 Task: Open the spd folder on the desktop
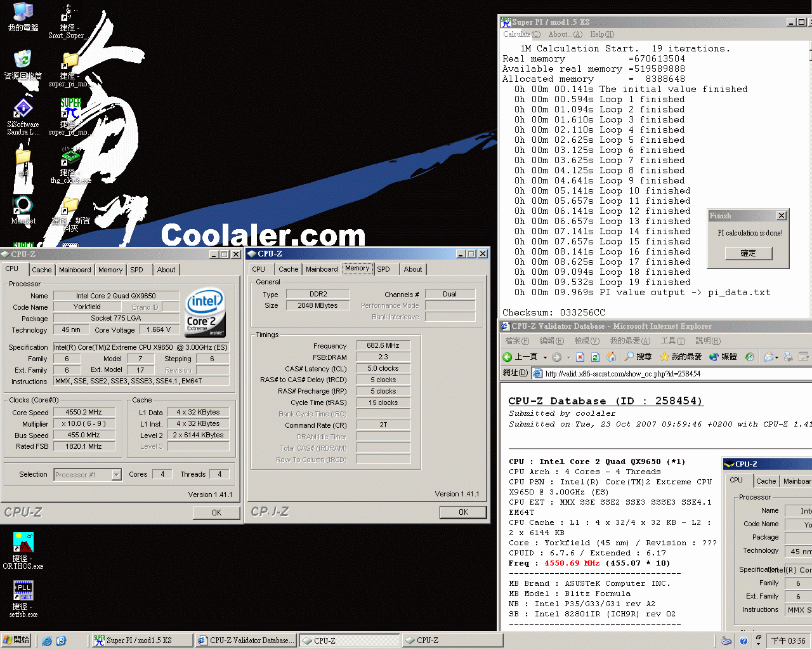pos(23,161)
